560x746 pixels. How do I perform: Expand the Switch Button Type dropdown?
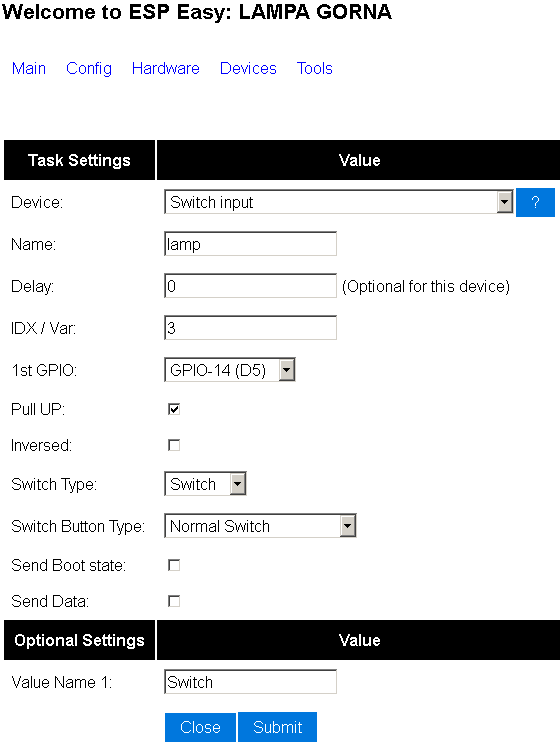pyautogui.click(x=348, y=526)
